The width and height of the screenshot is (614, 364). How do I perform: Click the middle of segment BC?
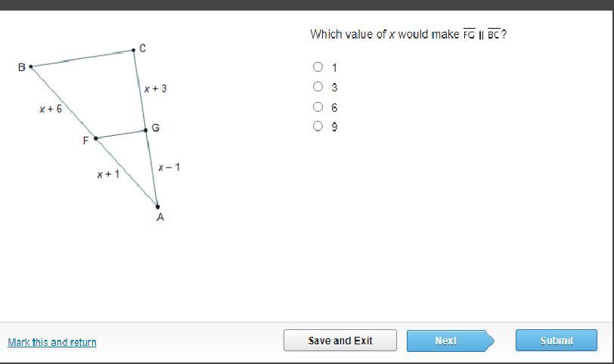(x=82, y=59)
